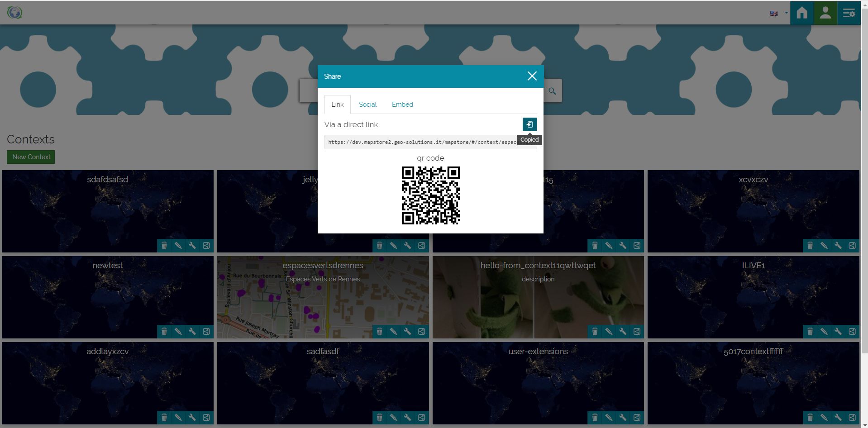Click the direct link URL field
868x428 pixels.
pos(430,142)
